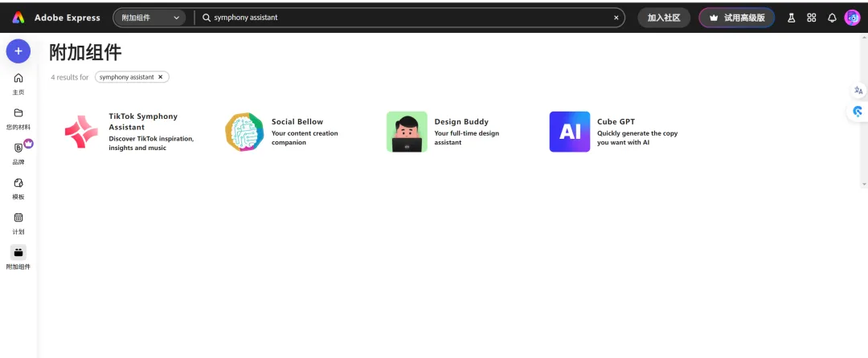The width and height of the screenshot is (868, 358).
Task: Click the scrollbar up arrow
Action: click(x=864, y=37)
